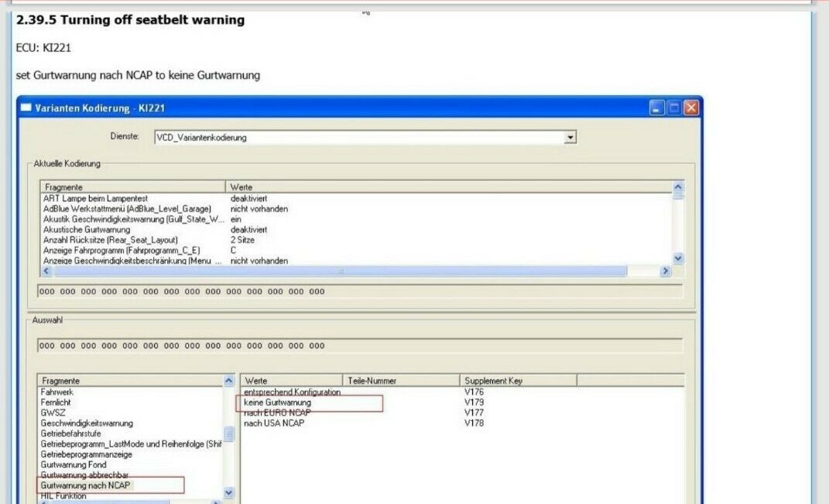Click the Fragmente list vertical scrollbar thumb
Viewport: 829px width, 504px height.
coord(228,434)
